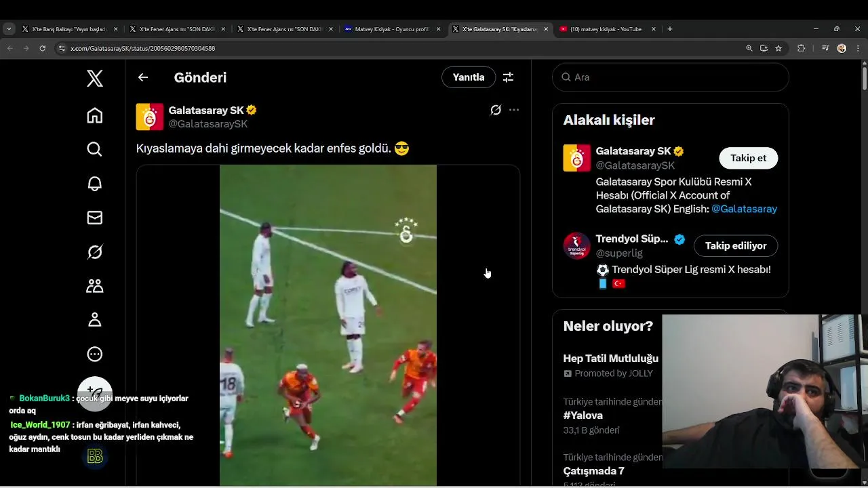The image size is (868, 488).
Task: Open Communities people icon
Action: pos(95,286)
